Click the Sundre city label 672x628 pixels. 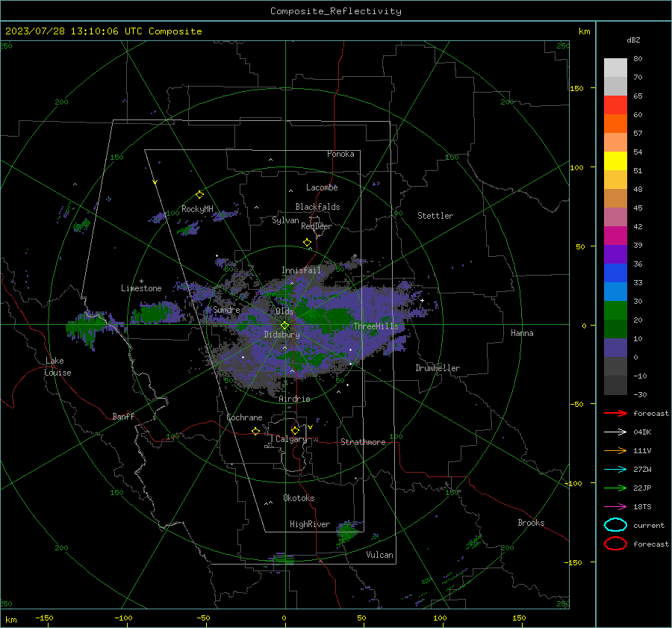coord(226,309)
